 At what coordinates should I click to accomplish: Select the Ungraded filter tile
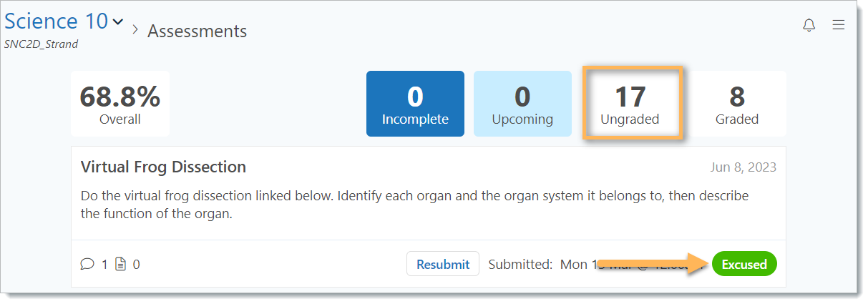(x=630, y=104)
